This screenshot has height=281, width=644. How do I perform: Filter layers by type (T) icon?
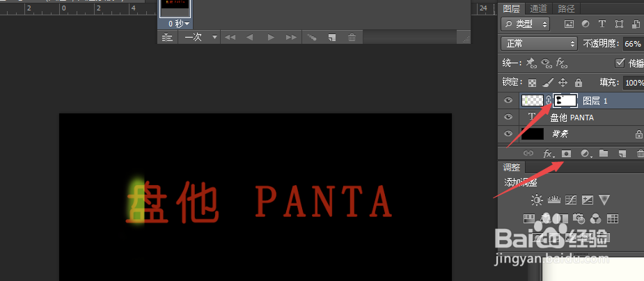click(x=602, y=24)
